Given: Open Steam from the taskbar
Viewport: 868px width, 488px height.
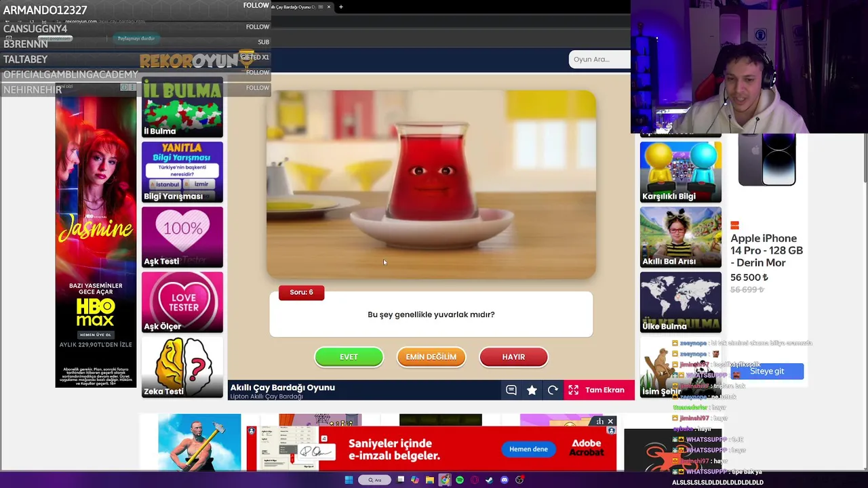Looking at the screenshot, I should point(489,480).
